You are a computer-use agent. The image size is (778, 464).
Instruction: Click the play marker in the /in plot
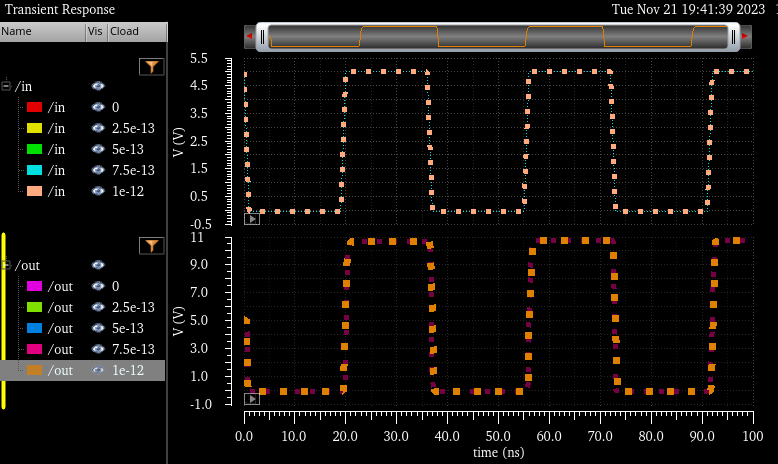251,219
